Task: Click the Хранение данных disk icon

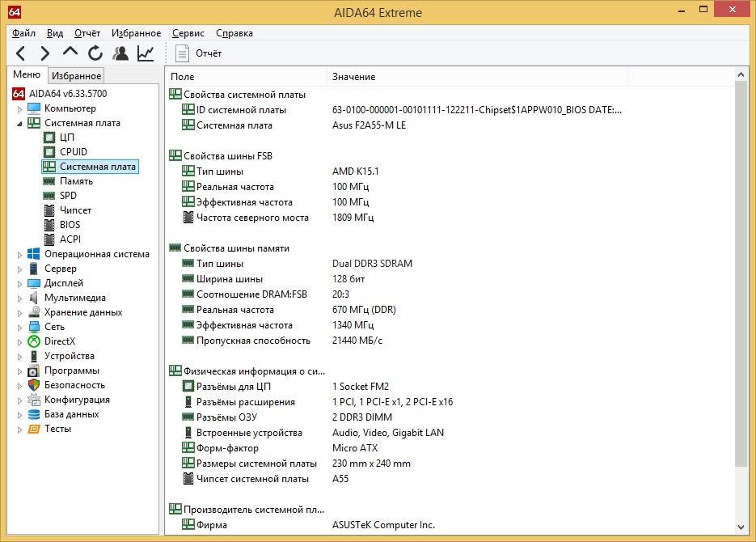Action: tap(34, 312)
